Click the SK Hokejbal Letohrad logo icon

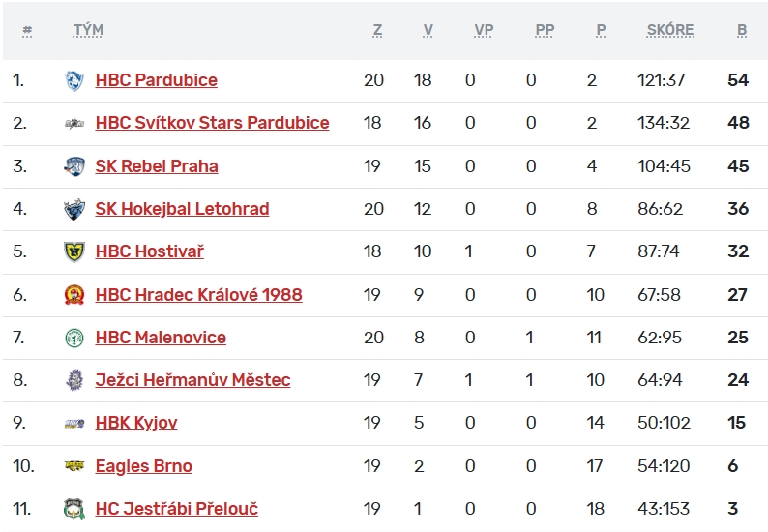tap(74, 209)
